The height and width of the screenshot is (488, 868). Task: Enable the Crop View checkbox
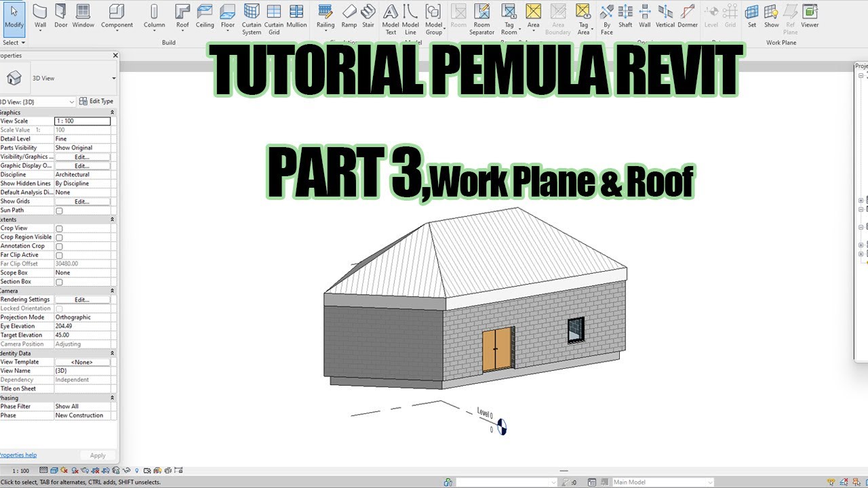click(59, 228)
